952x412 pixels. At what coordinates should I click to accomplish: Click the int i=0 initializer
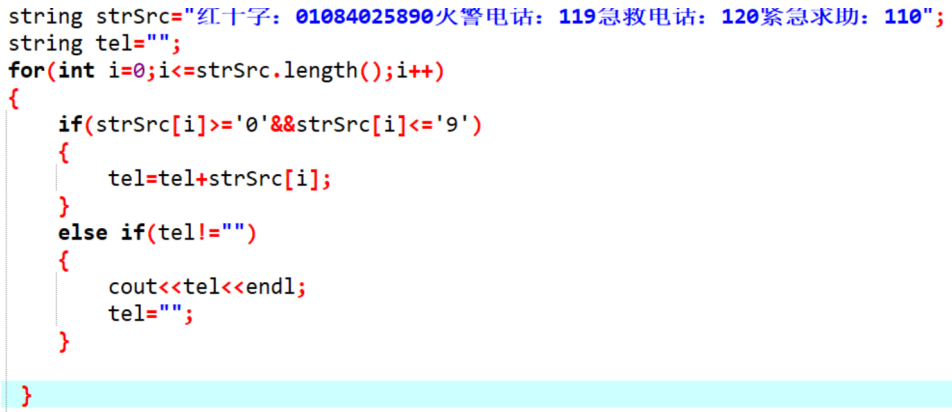point(107,71)
